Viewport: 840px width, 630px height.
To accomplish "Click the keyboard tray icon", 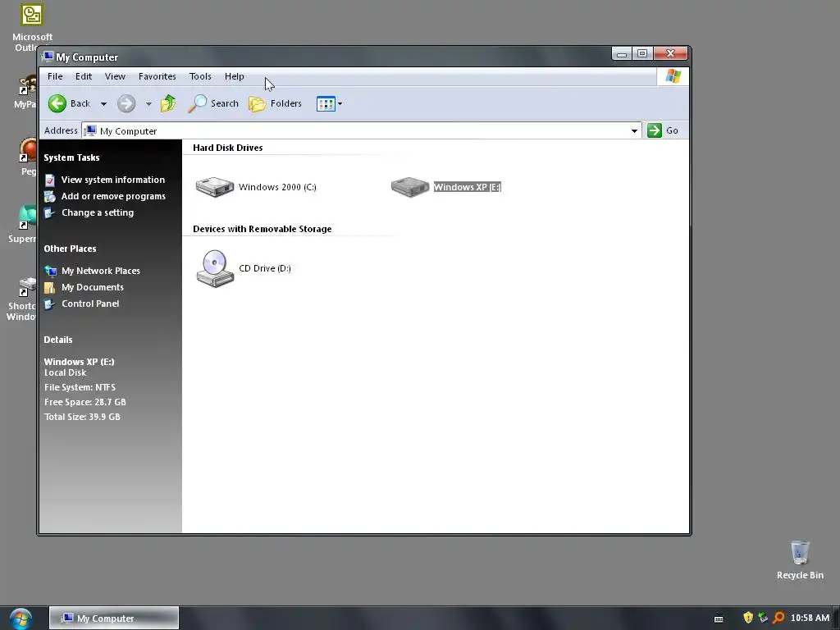I will pos(719,619).
